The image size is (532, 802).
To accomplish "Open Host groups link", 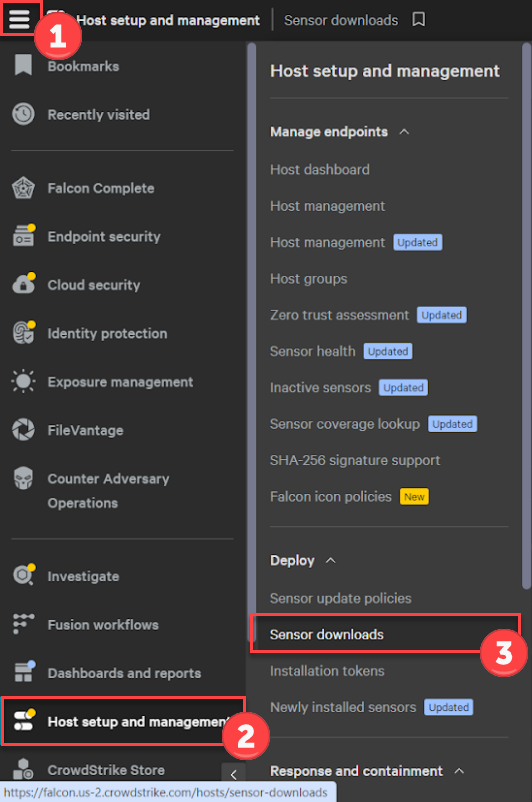I will (308, 279).
